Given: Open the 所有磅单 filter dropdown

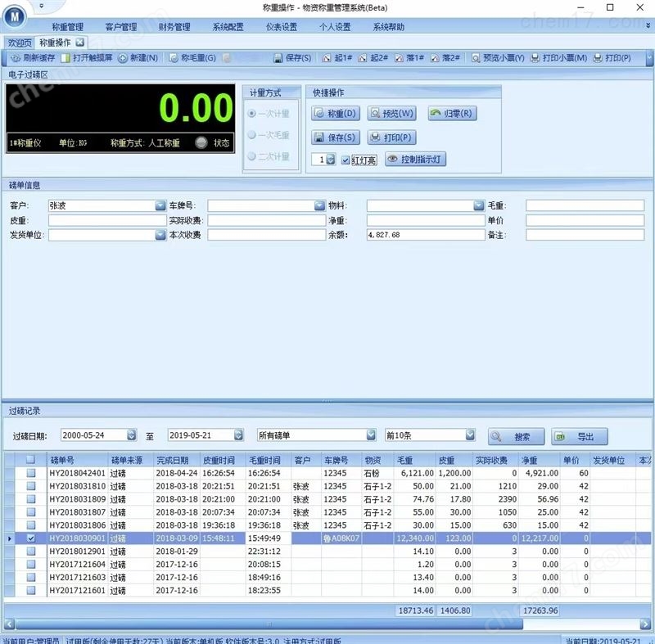Looking at the screenshot, I should pyautogui.click(x=370, y=435).
